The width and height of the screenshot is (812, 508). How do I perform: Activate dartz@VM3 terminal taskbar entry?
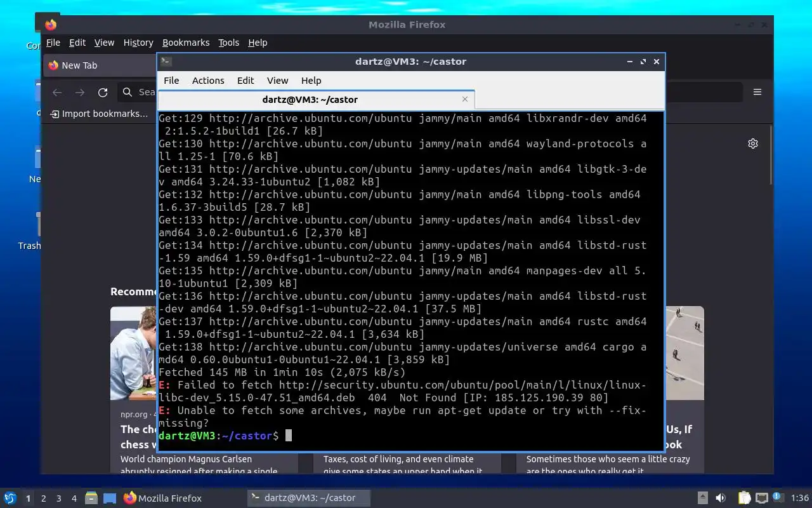pyautogui.click(x=309, y=498)
